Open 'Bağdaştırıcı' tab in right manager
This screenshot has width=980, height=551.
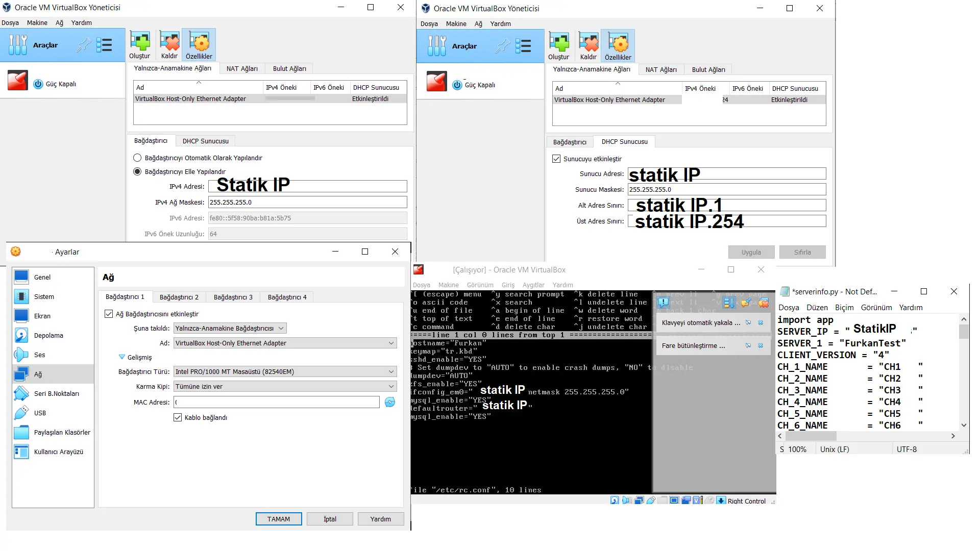coord(570,142)
